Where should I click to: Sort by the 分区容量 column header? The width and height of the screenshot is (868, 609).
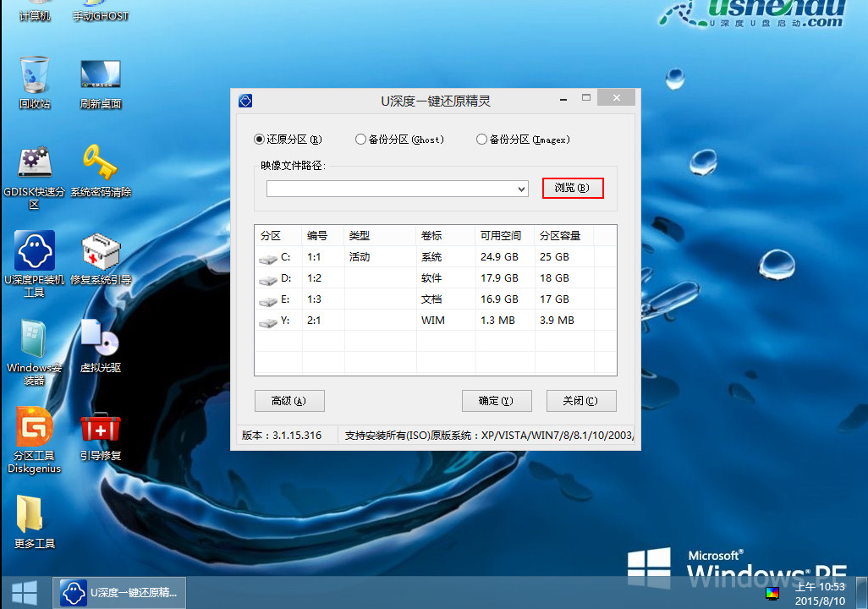coord(563,236)
